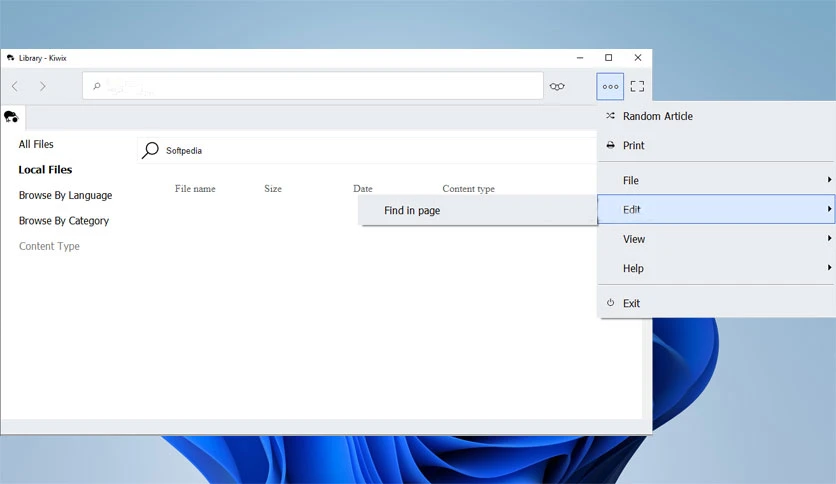Sort by the File name column
The height and width of the screenshot is (484, 836).
click(x=195, y=189)
